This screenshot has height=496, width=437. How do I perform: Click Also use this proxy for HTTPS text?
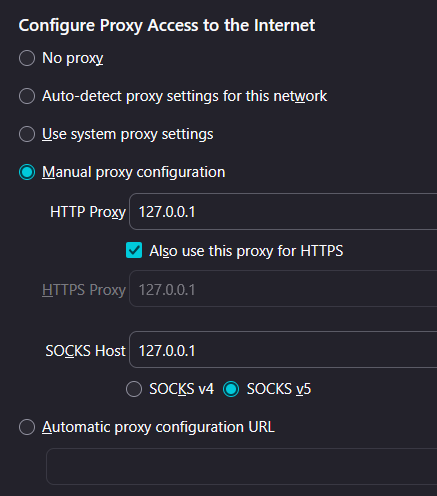point(246,251)
